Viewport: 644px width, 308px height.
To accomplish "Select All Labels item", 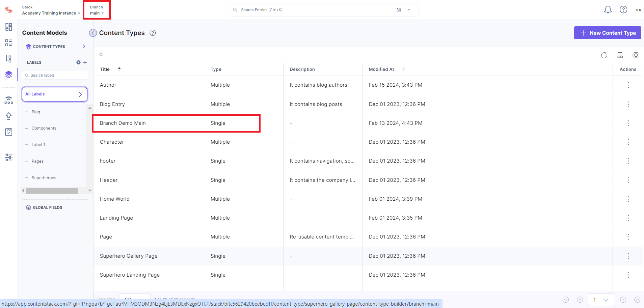I will [55, 94].
